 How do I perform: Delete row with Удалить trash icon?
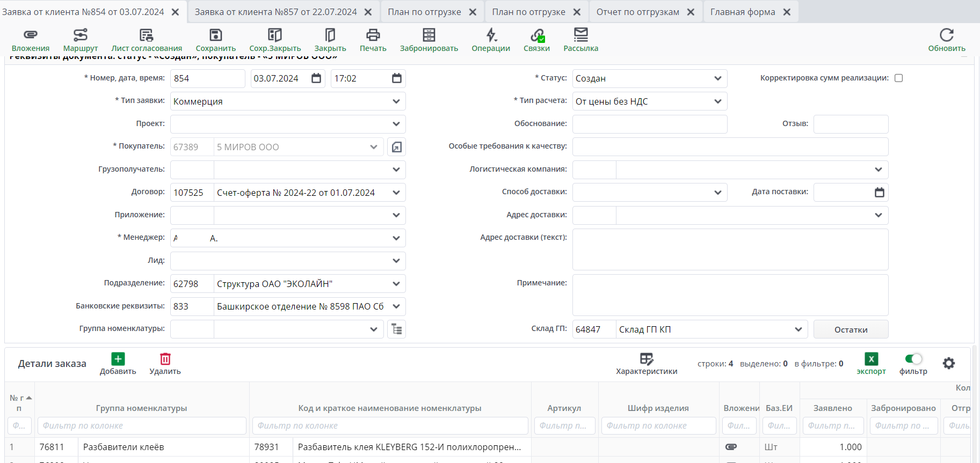tap(165, 359)
